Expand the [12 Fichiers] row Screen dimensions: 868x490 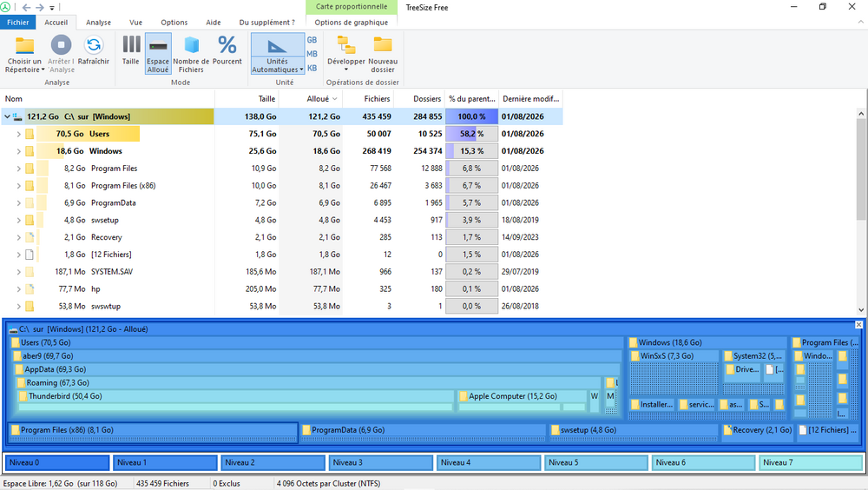click(x=19, y=255)
